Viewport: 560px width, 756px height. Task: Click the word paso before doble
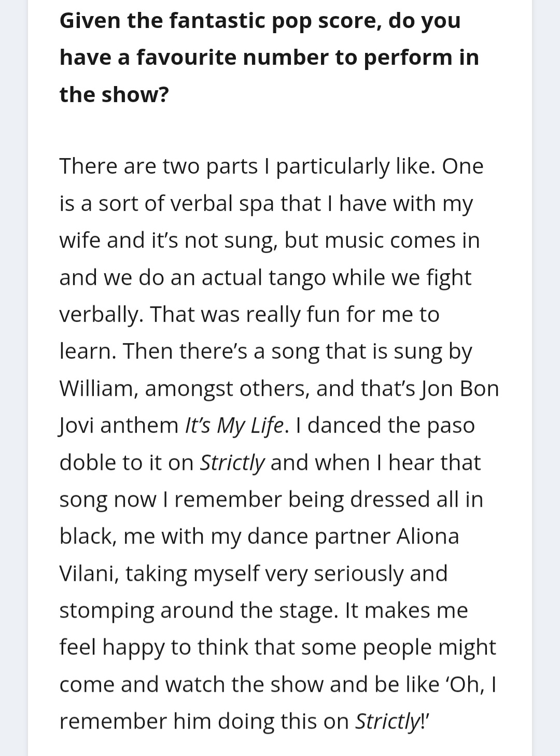[451, 426]
